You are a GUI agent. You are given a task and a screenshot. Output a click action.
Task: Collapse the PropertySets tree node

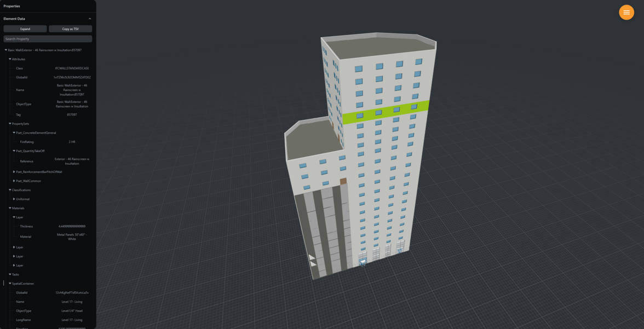(10, 124)
